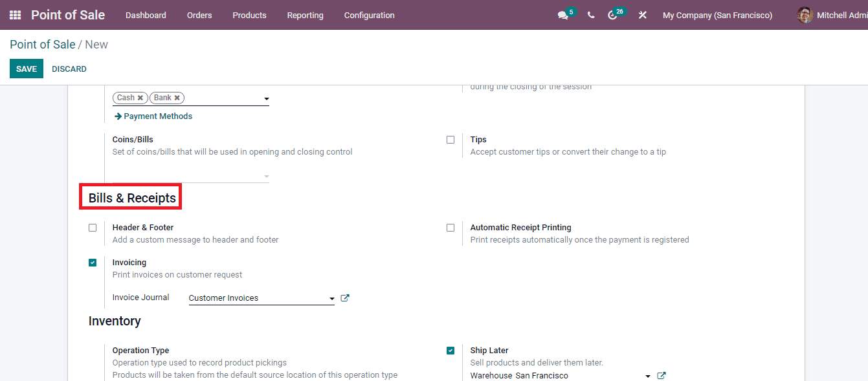Click the Payment Methods internal link arrow
This screenshot has height=381, width=868.
153,116
